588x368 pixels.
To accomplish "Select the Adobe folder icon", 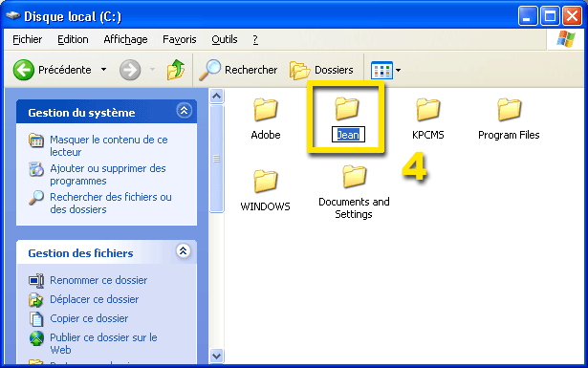I will pos(266,109).
